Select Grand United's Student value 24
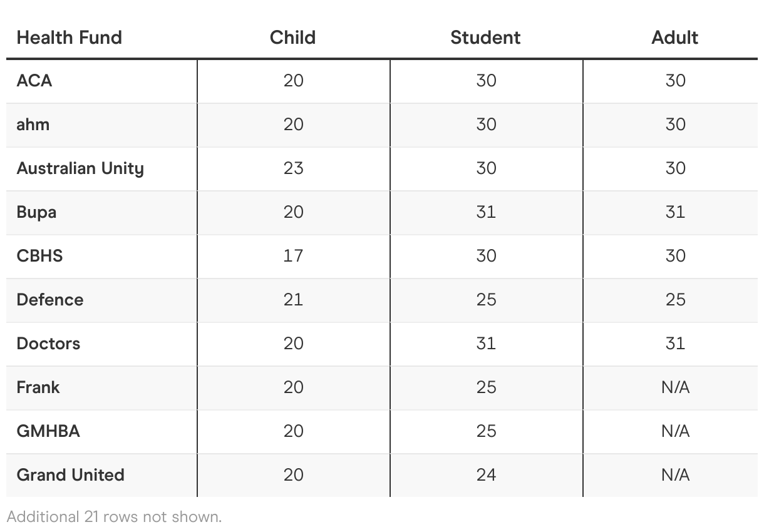 [x=486, y=475]
